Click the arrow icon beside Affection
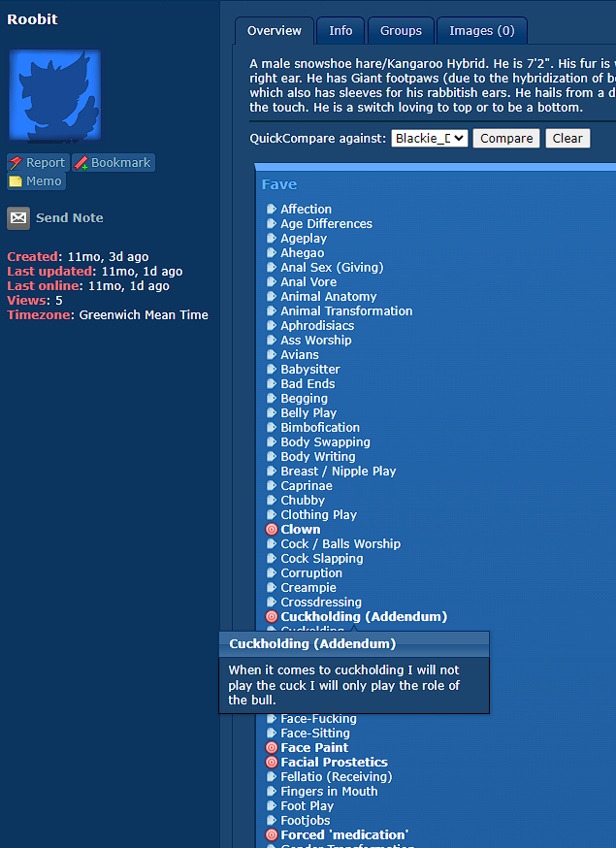Screen dimensions: 616x848 pos(272,210)
